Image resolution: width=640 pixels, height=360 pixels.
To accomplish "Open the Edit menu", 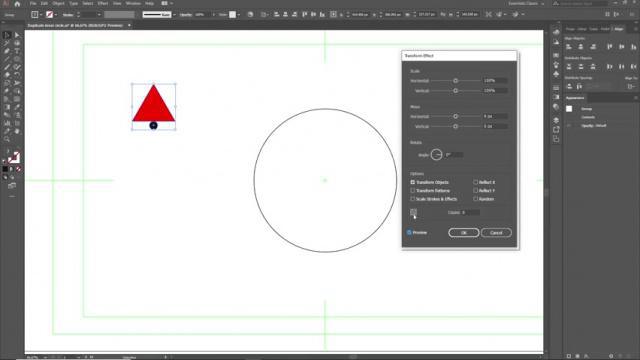I will pyautogui.click(x=44, y=3).
